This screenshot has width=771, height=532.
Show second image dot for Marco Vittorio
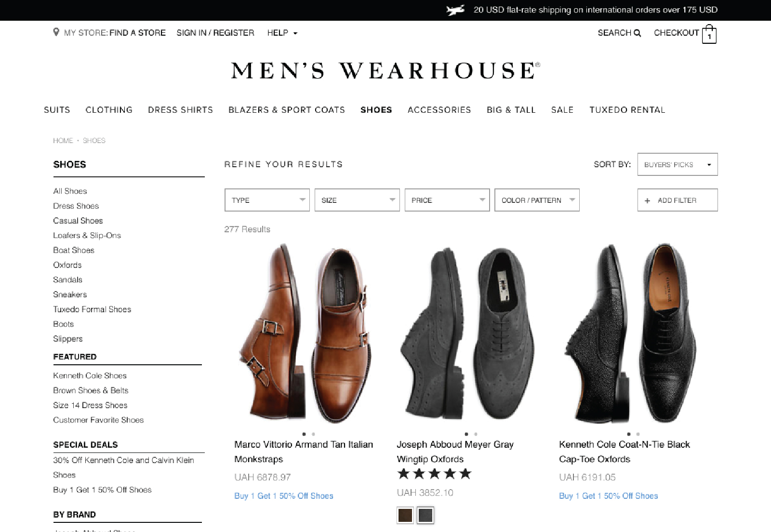coord(314,434)
